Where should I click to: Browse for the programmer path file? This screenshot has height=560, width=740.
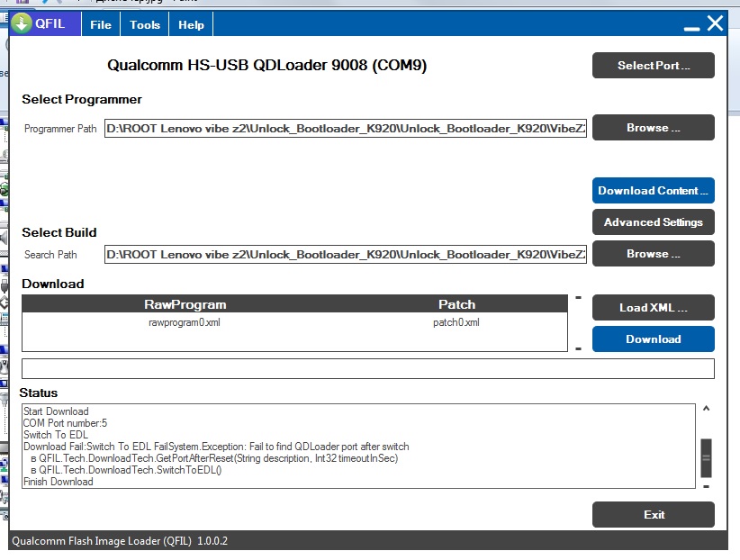(x=654, y=128)
